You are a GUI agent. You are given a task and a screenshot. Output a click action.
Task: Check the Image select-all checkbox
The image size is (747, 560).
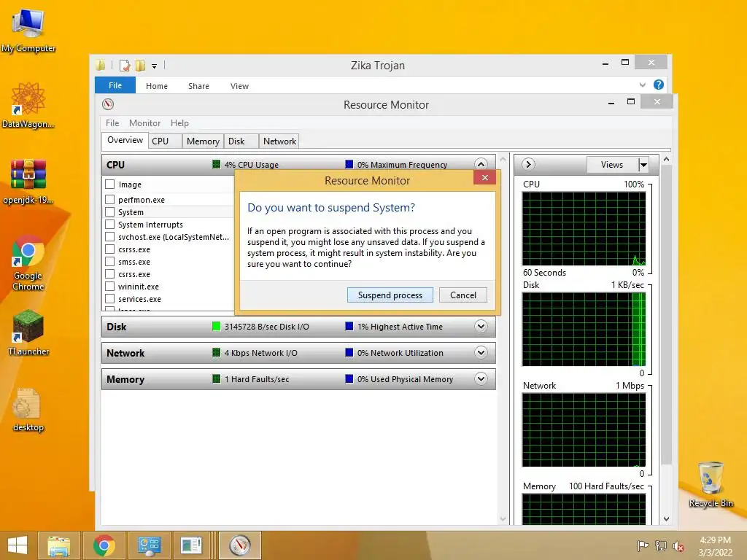[110, 184]
